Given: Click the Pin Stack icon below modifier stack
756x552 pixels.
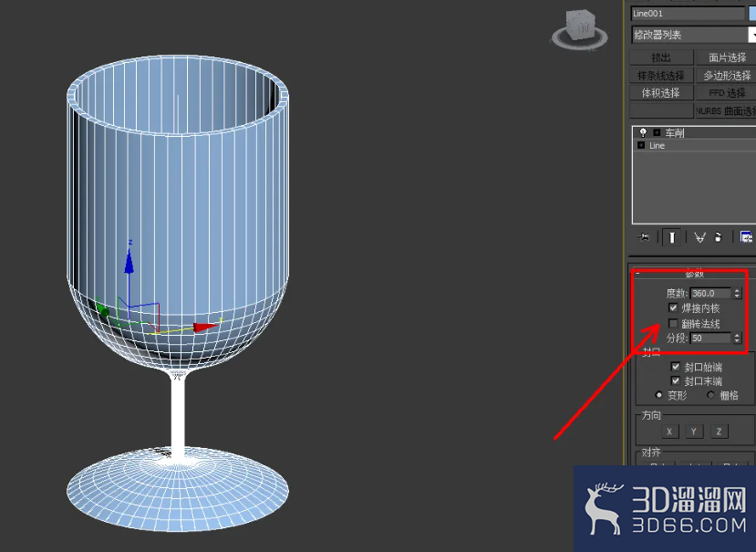Looking at the screenshot, I should tap(643, 237).
